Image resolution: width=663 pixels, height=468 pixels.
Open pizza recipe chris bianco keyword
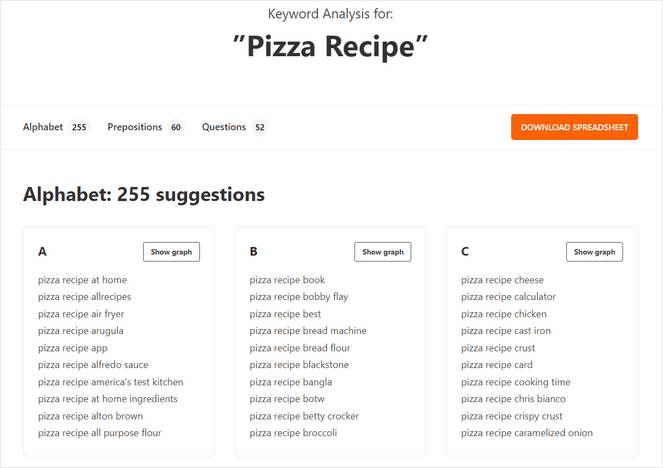pos(511,399)
